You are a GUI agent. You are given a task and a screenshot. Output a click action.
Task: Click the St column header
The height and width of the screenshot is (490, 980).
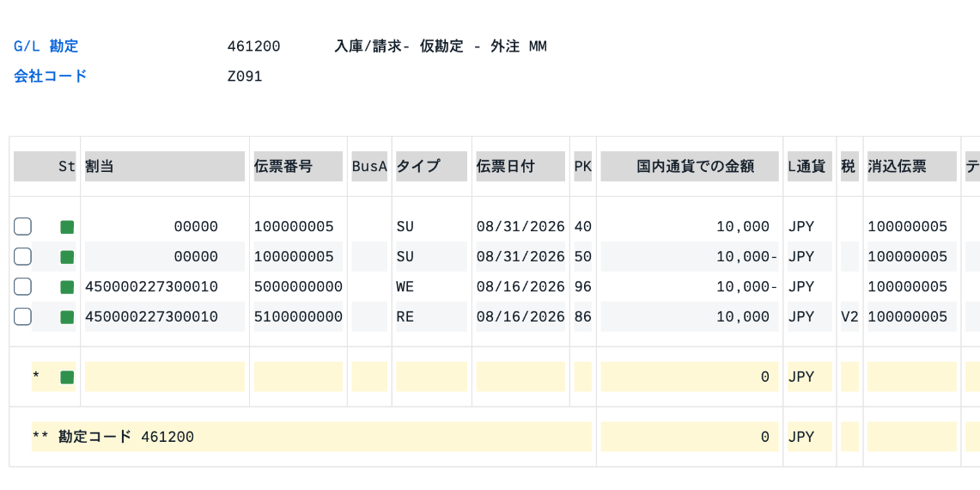pyautogui.click(x=45, y=167)
